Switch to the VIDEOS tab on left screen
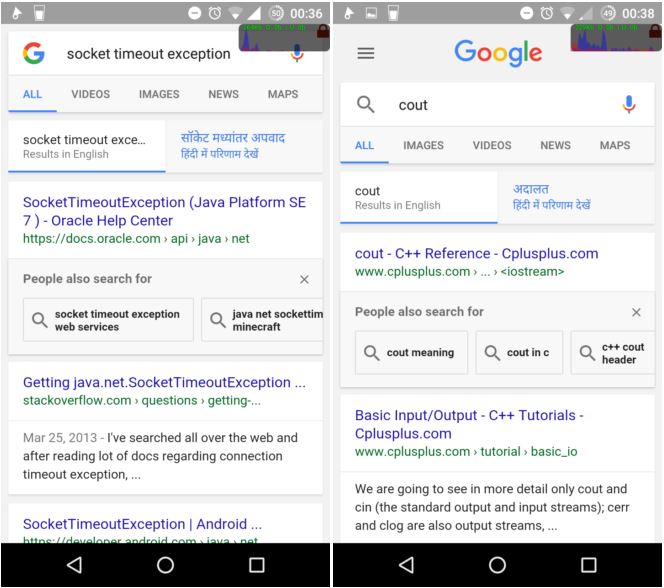 tap(91, 94)
